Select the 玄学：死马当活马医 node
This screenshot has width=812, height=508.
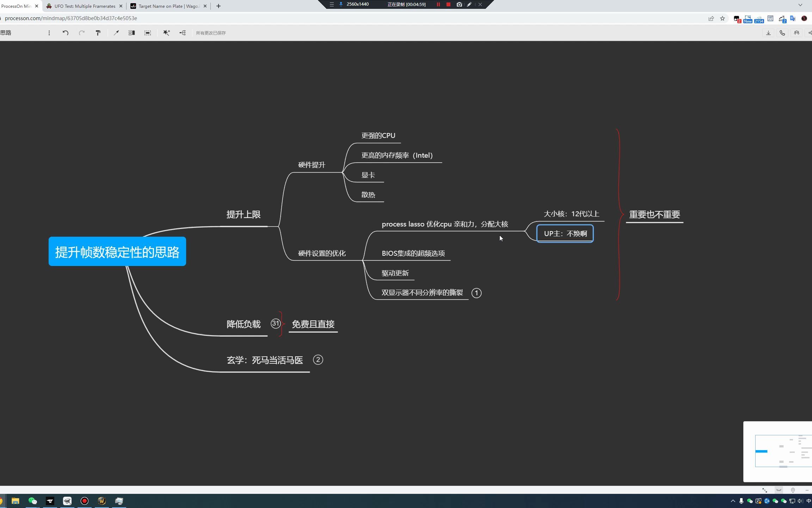point(265,360)
